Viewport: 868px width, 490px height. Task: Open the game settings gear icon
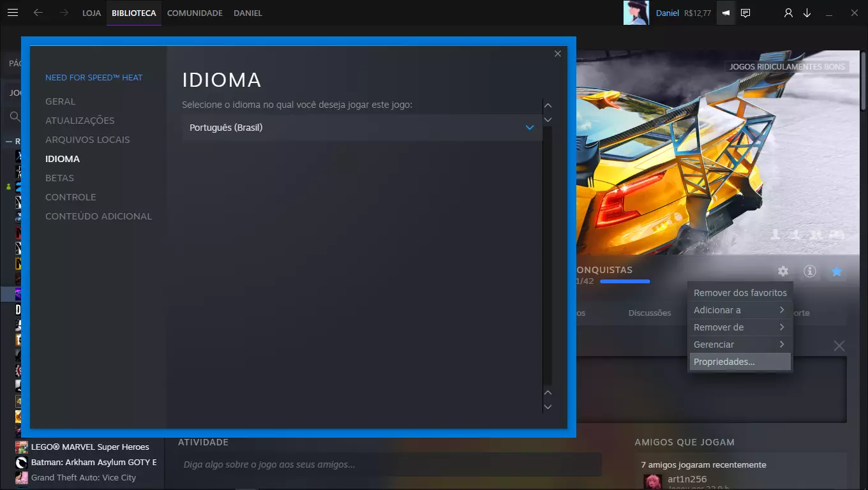coord(783,272)
